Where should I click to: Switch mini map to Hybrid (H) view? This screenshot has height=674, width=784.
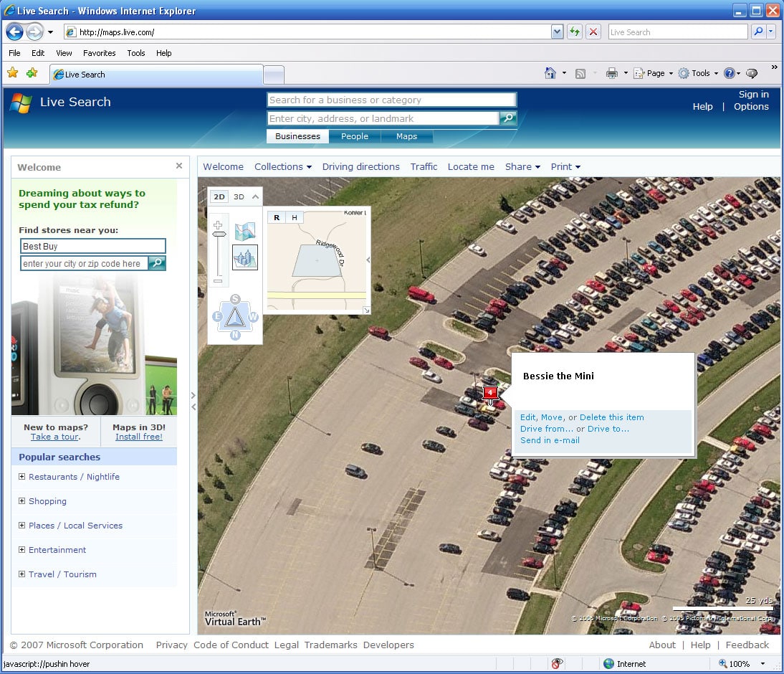pos(294,217)
